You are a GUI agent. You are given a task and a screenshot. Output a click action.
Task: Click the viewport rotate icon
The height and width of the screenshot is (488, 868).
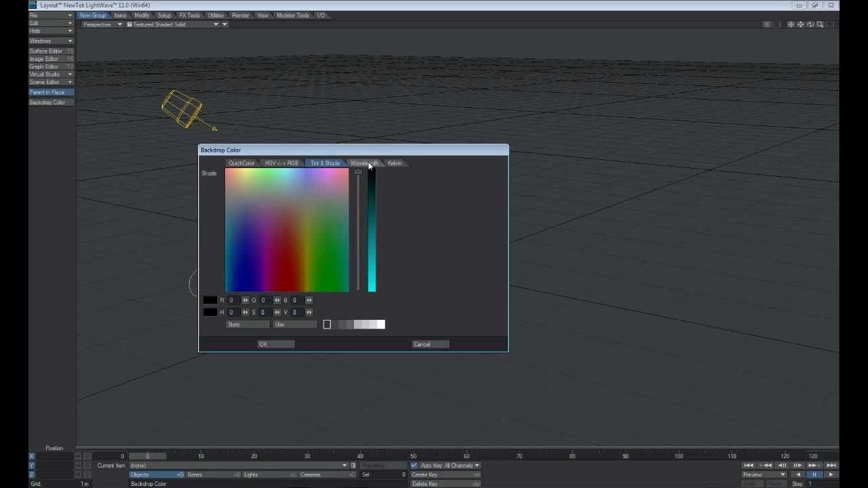pos(810,24)
